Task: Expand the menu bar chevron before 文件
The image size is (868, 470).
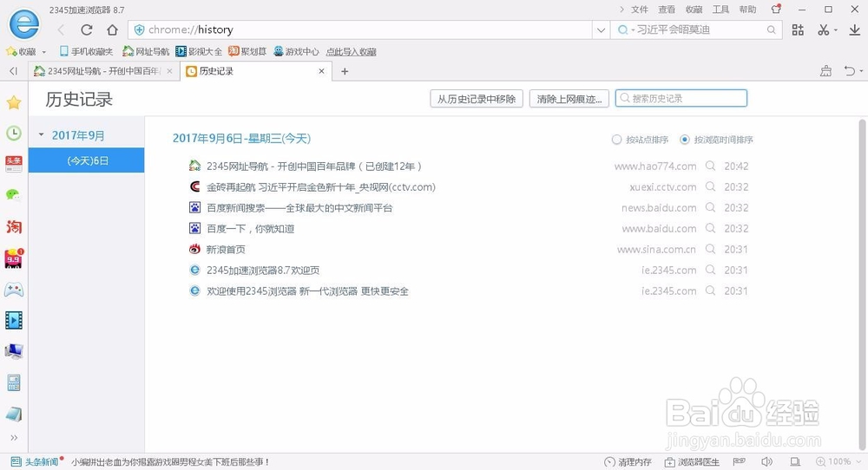Action: 621,10
